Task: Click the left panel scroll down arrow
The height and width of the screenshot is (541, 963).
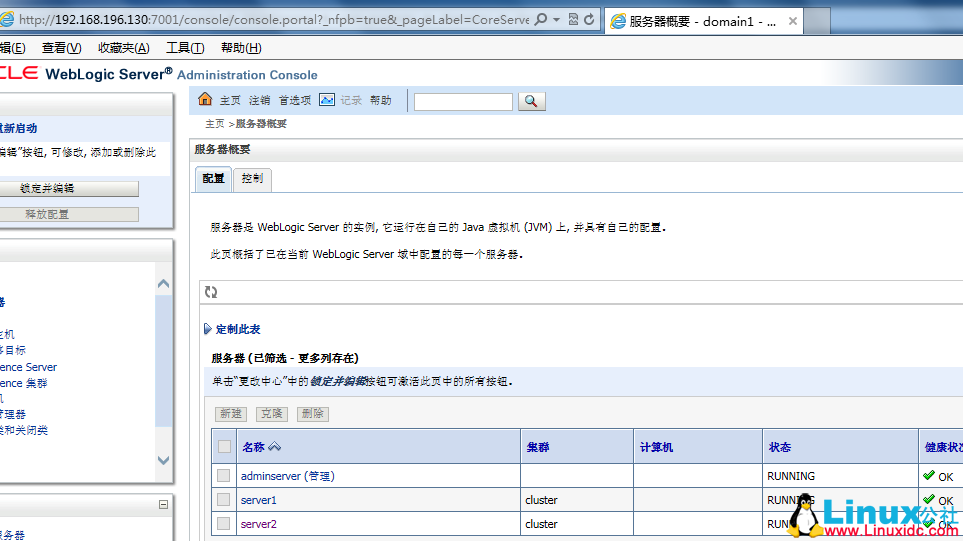Action: pos(163,460)
